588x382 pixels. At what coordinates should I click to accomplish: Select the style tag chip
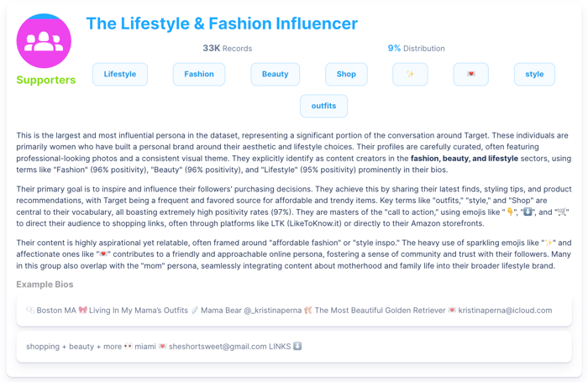pyautogui.click(x=534, y=74)
